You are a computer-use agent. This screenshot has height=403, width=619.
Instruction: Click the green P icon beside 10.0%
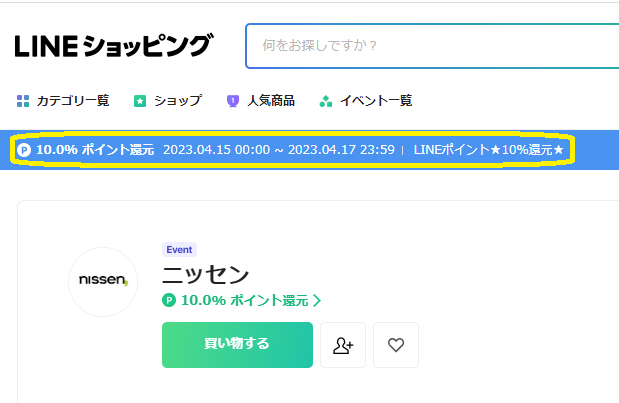pyautogui.click(x=169, y=300)
